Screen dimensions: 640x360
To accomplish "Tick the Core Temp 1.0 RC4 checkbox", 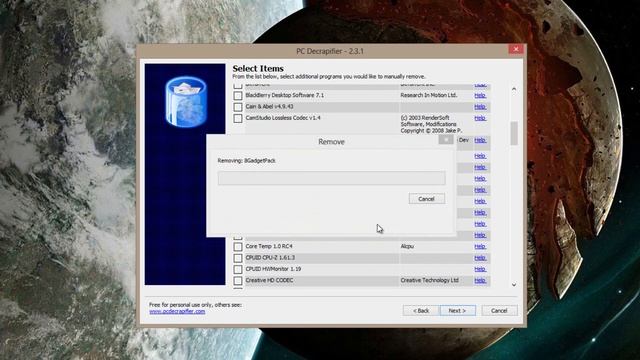I will click(x=238, y=247).
